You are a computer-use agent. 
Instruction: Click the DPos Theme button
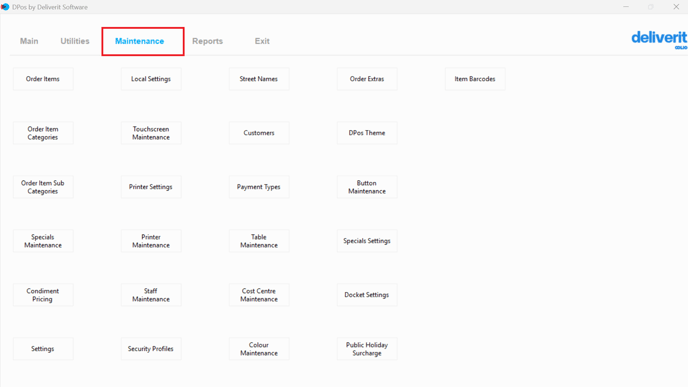[x=367, y=133]
